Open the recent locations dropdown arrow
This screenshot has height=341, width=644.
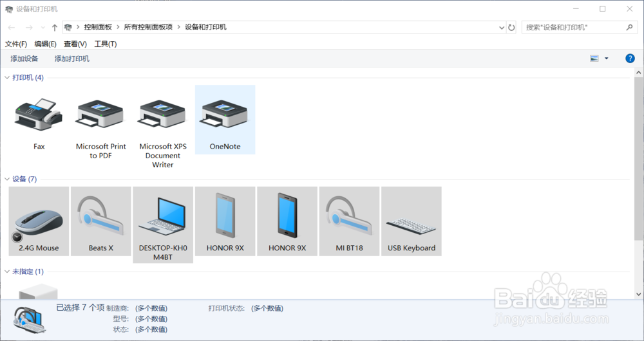click(43, 28)
